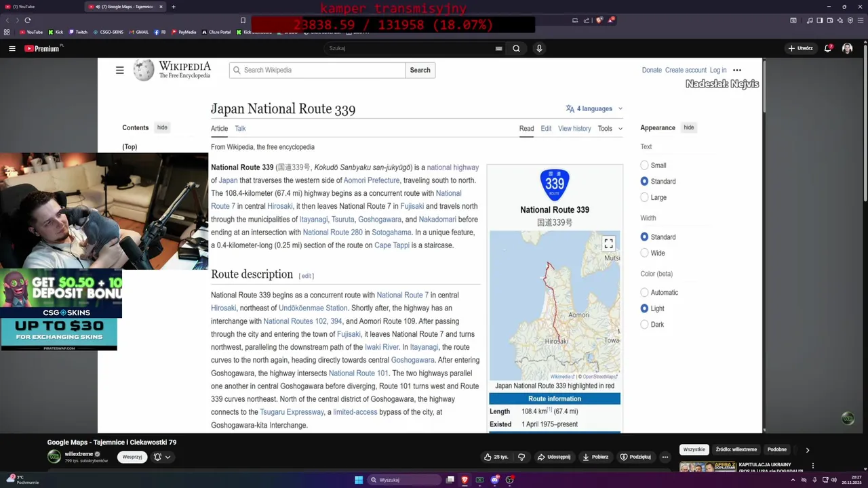The height and width of the screenshot is (488, 868).
Task: Open the YouTube guide hamburger menu
Action: [12, 48]
